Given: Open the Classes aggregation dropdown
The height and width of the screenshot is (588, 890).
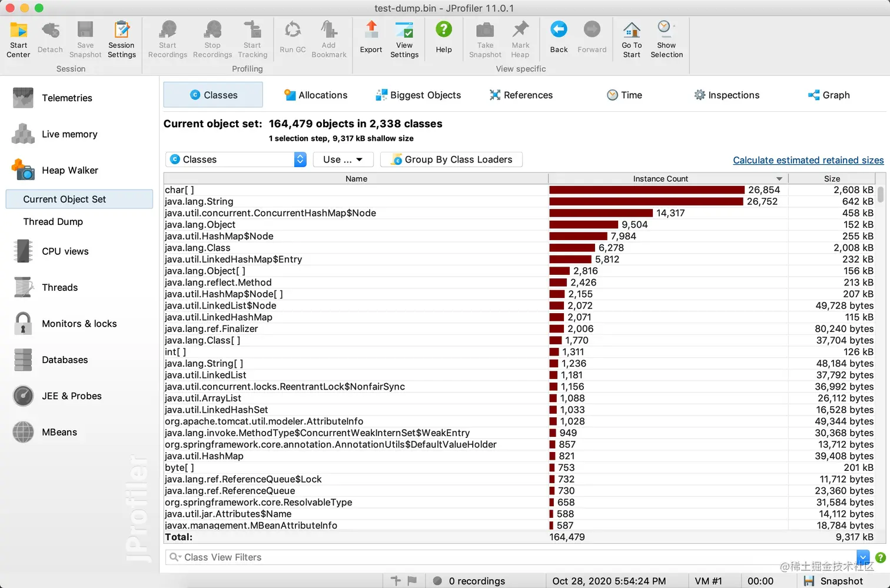Looking at the screenshot, I should [x=236, y=160].
